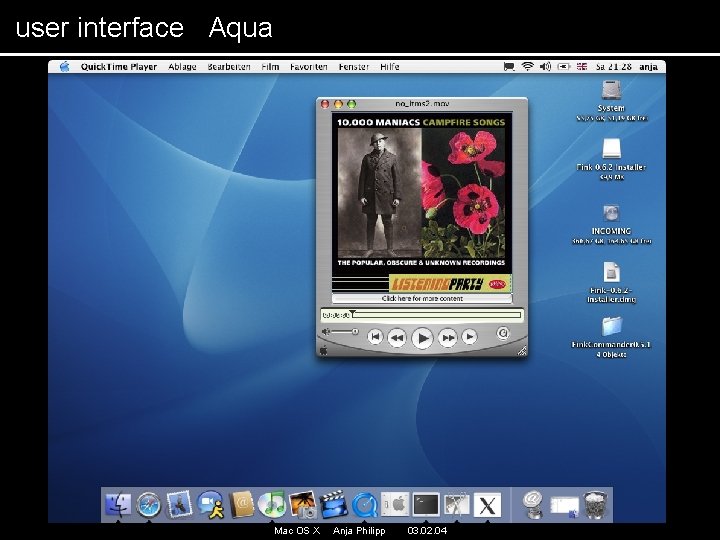Viewport: 720px width, 540px height.
Task: Click the movie timeline scrubber bar
Action: (x=438, y=314)
